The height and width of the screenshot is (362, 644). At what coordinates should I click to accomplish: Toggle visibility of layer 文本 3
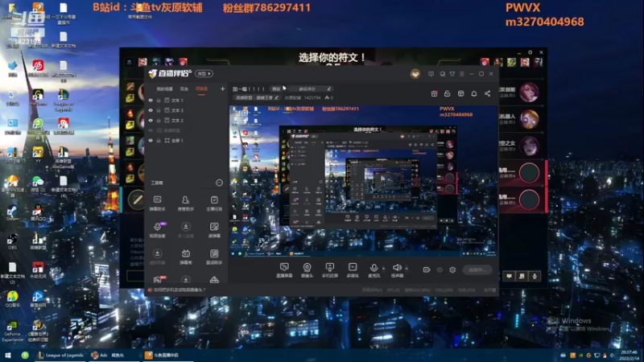pos(151,110)
